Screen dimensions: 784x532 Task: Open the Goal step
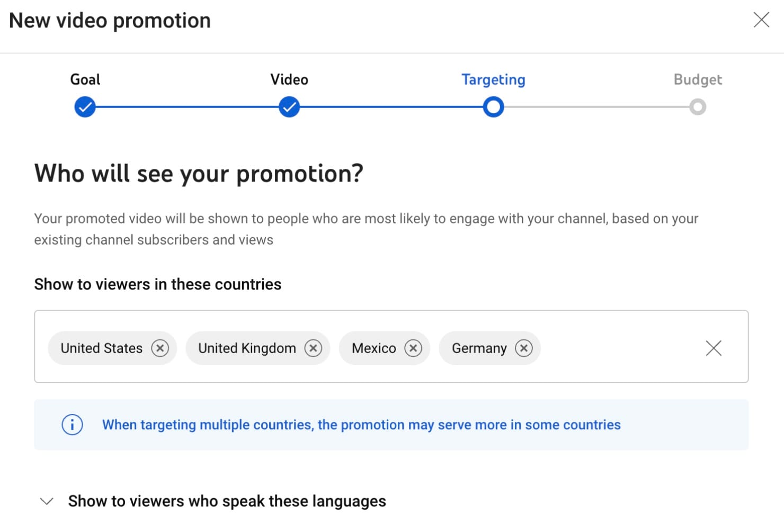click(x=85, y=79)
